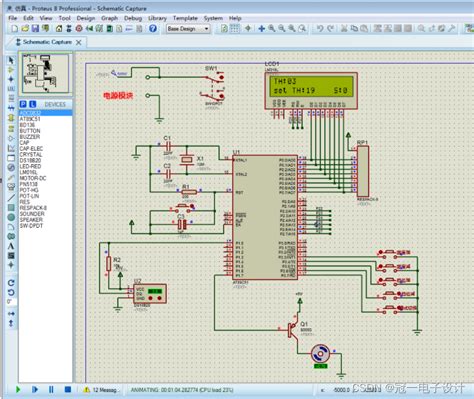
Task: Select the Text Script 'A' tool
Action: point(11,246)
